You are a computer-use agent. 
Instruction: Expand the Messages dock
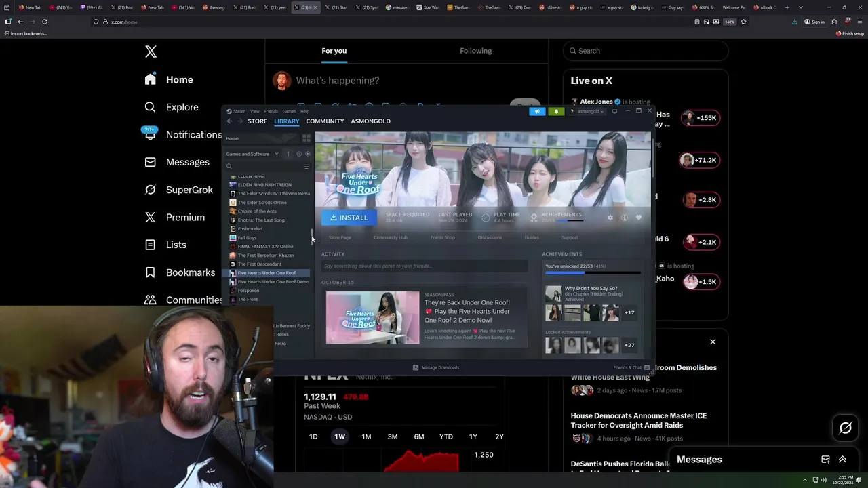point(842,460)
